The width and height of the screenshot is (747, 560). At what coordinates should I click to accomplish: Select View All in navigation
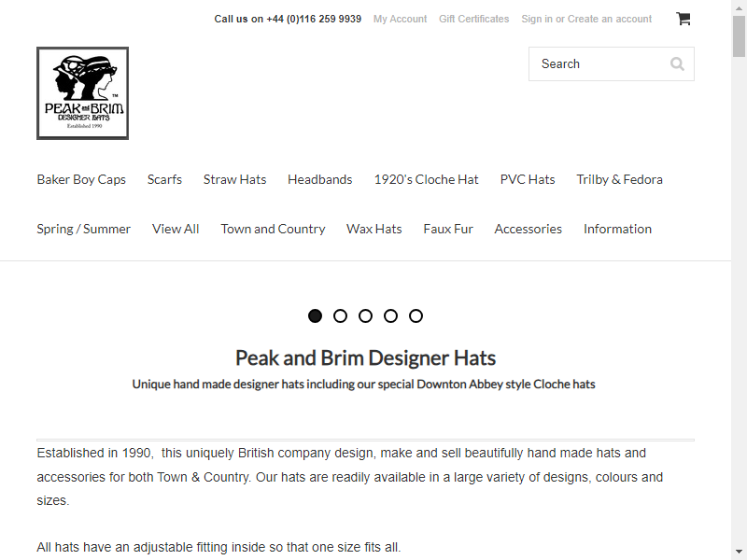click(x=176, y=229)
